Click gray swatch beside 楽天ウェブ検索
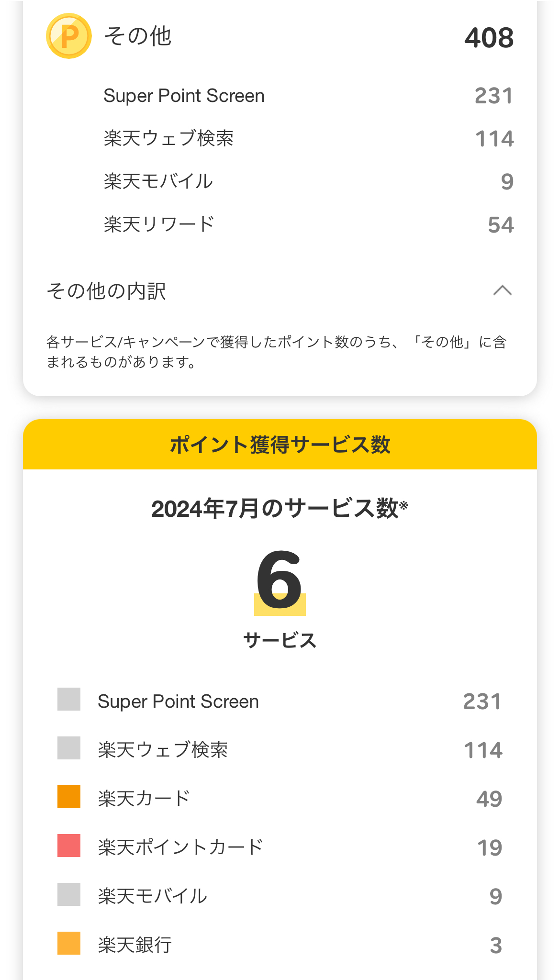The width and height of the screenshot is (560, 980). tap(69, 748)
